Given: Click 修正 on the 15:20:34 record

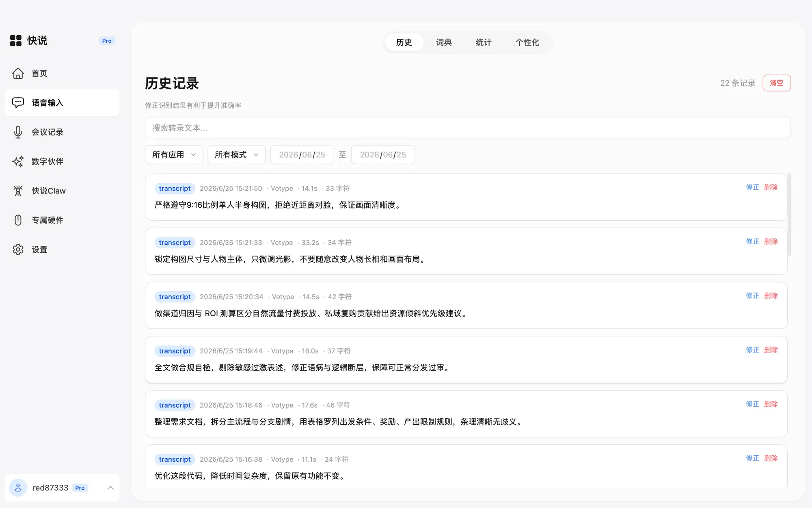Looking at the screenshot, I should pos(752,295).
